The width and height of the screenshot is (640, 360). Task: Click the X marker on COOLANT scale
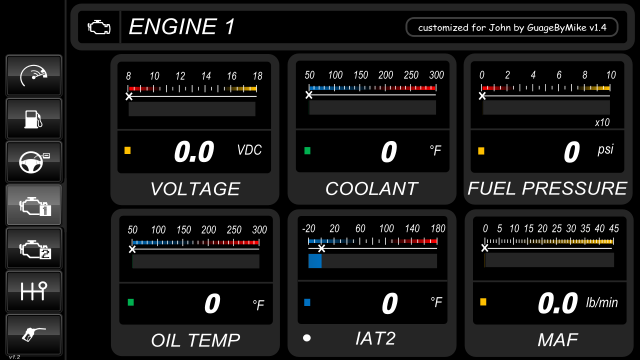[309, 95]
